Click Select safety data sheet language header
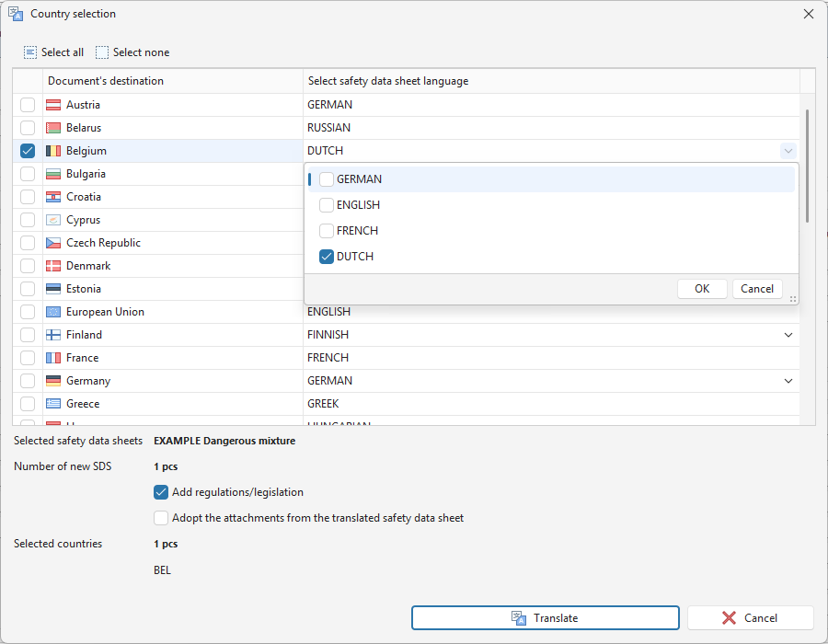Screen dimensions: 828x644 (551, 81)
